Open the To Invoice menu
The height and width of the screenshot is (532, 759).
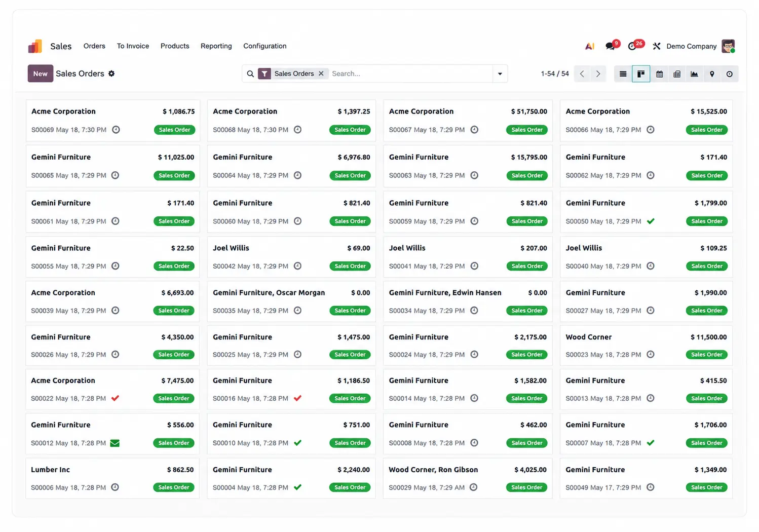coord(133,46)
